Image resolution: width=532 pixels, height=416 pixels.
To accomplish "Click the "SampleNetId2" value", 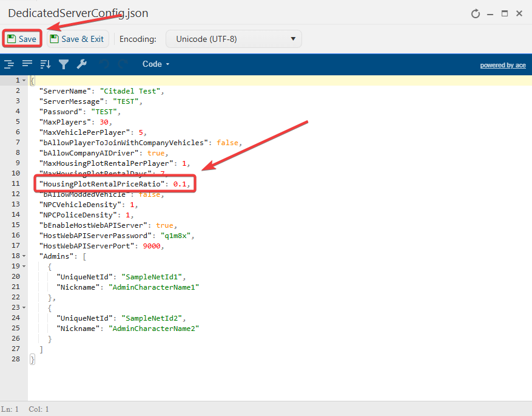I will point(152,318).
